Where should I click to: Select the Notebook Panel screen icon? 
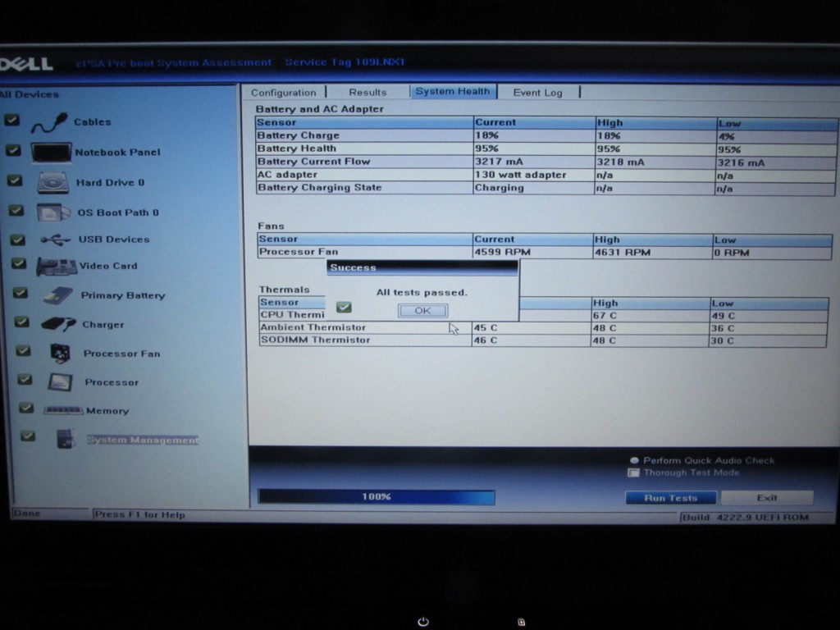coord(51,152)
